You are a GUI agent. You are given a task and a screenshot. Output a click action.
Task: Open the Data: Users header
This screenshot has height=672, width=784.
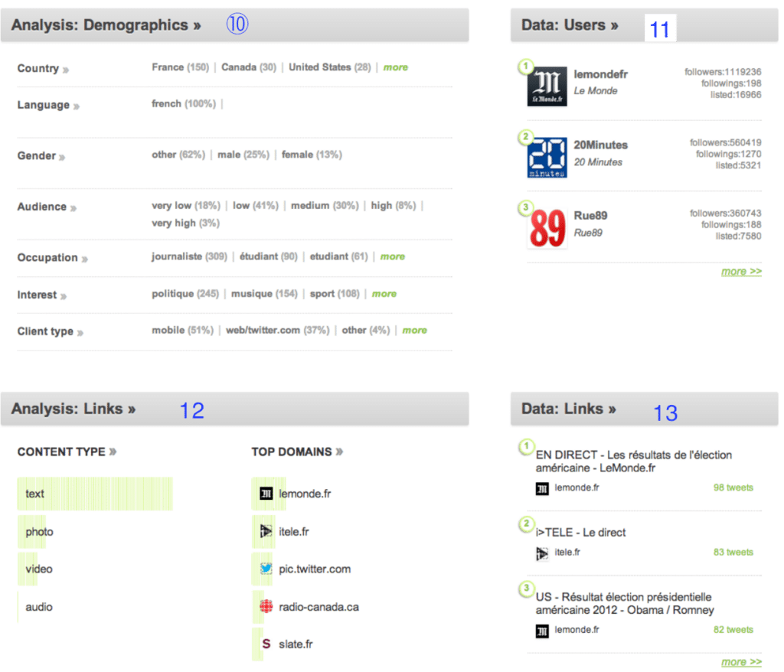[x=570, y=25]
